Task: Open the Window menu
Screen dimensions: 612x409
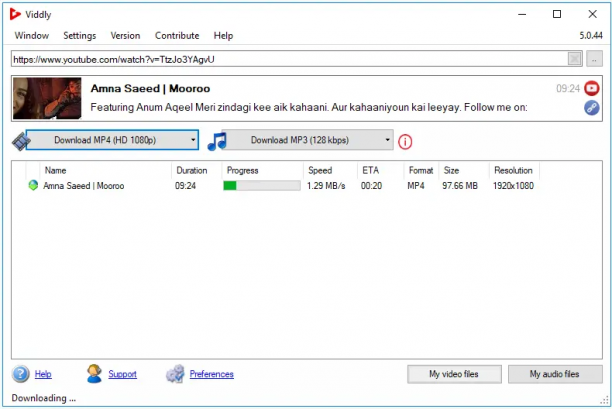Action: 32,36
